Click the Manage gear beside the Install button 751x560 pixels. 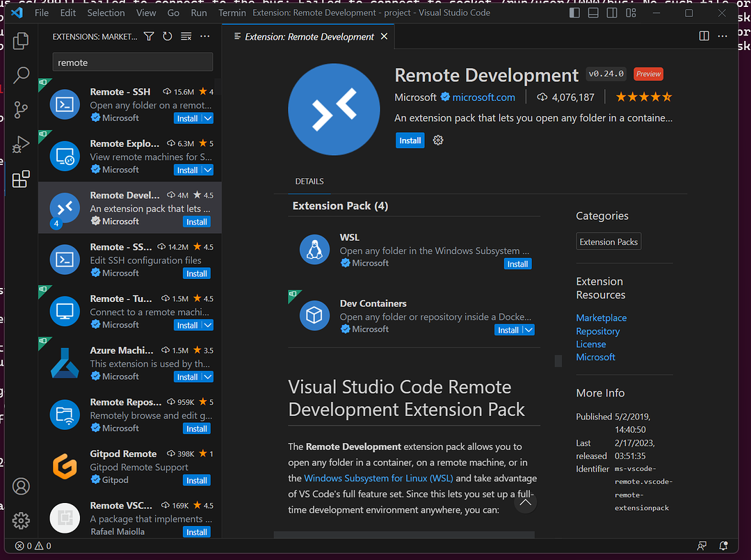tap(437, 140)
